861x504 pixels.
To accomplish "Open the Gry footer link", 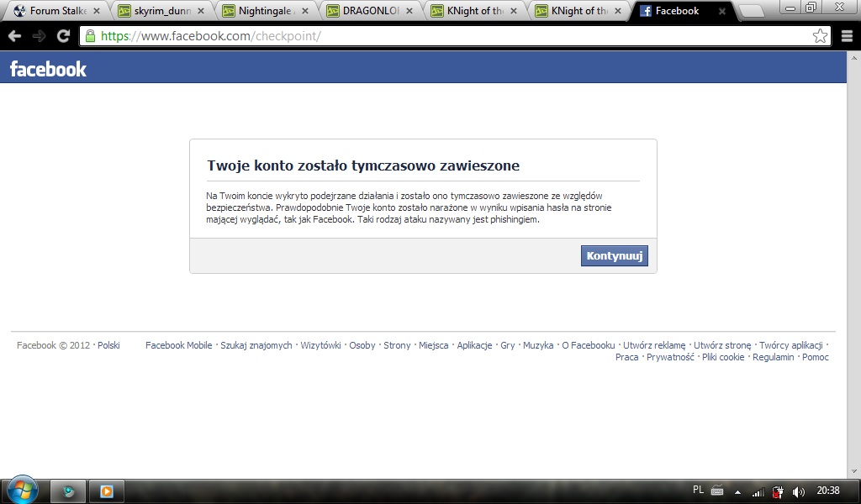I will pyautogui.click(x=508, y=345).
